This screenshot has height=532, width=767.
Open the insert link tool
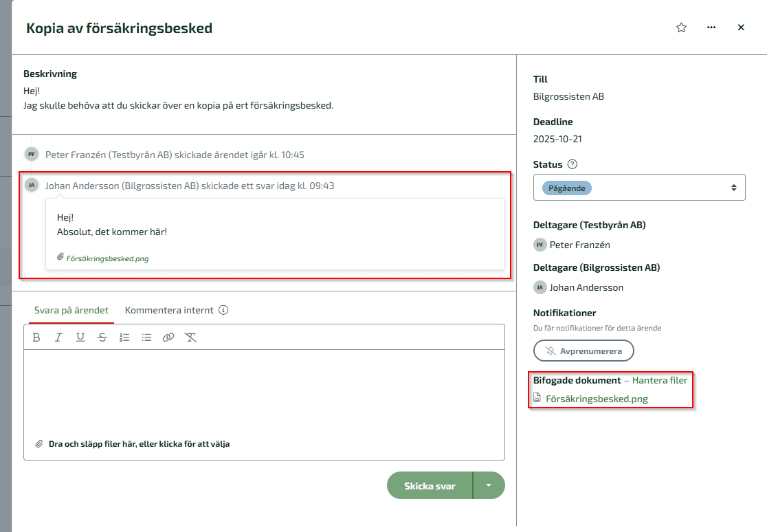point(168,337)
